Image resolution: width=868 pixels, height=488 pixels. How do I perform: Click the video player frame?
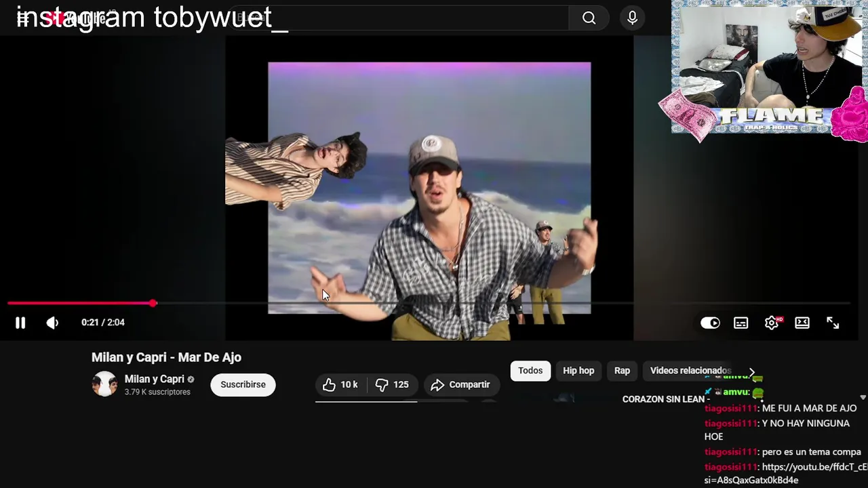(429, 188)
